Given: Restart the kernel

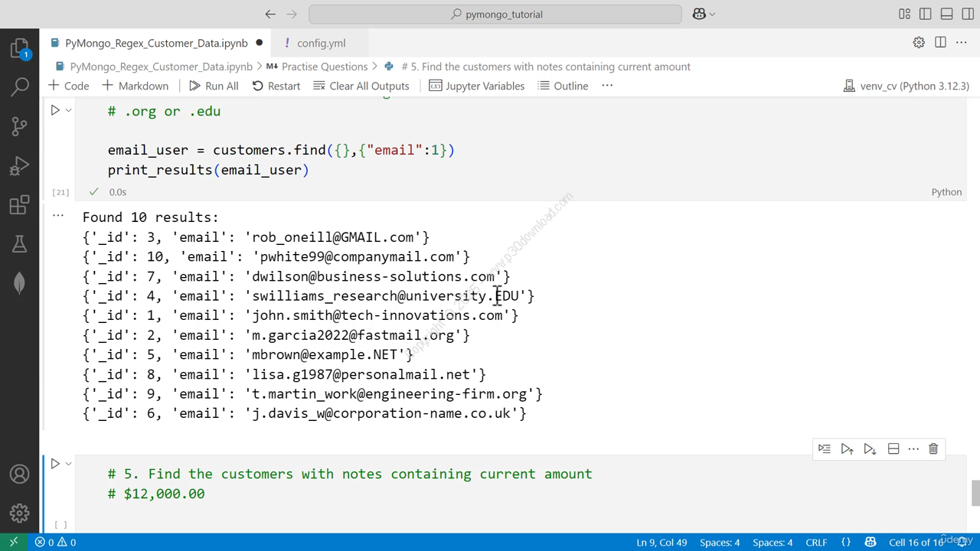Looking at the screenshot, I should click(276, 86).
